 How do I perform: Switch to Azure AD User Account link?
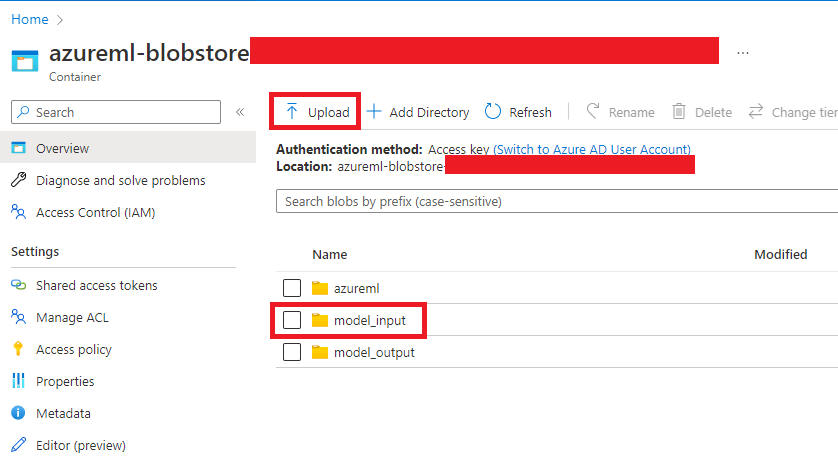click(x=592, y=149)
